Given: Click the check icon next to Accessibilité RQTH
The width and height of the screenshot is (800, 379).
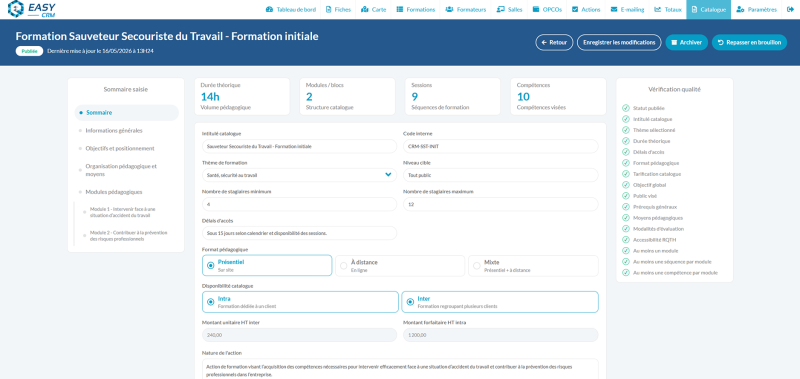Looking at the screenshot, I should [626, 240].
